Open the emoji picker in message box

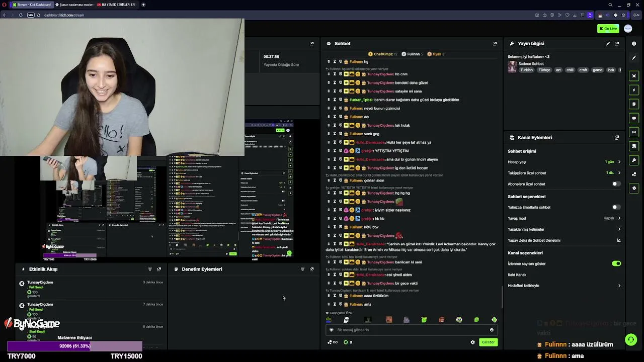point(492,330)
